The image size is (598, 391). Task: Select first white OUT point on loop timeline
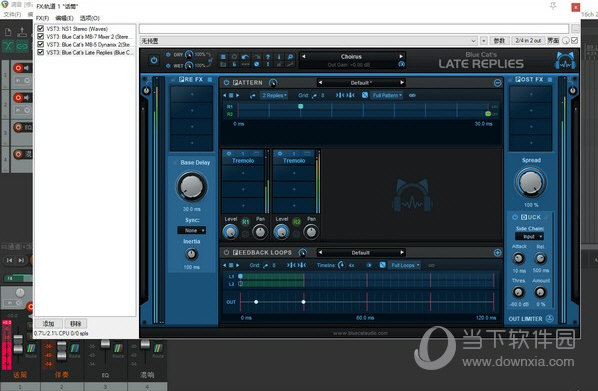point(256,302)
